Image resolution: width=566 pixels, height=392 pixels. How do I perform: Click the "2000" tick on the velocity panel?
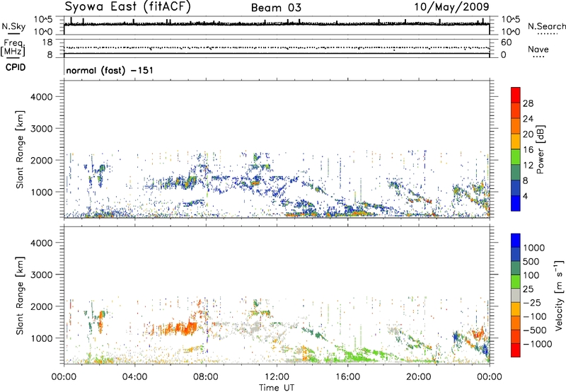point(41,306)
